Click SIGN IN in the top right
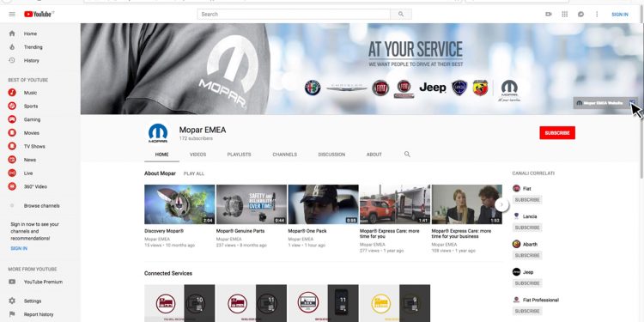 (620, 15)
